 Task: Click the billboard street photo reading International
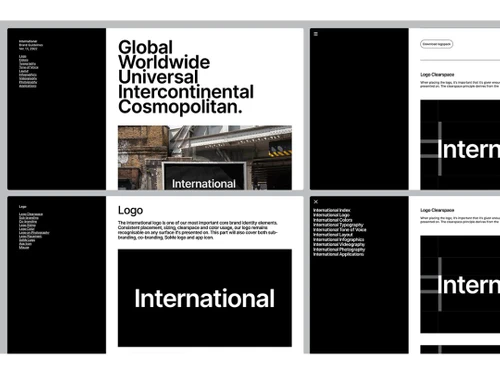click(x=205, y=158)
